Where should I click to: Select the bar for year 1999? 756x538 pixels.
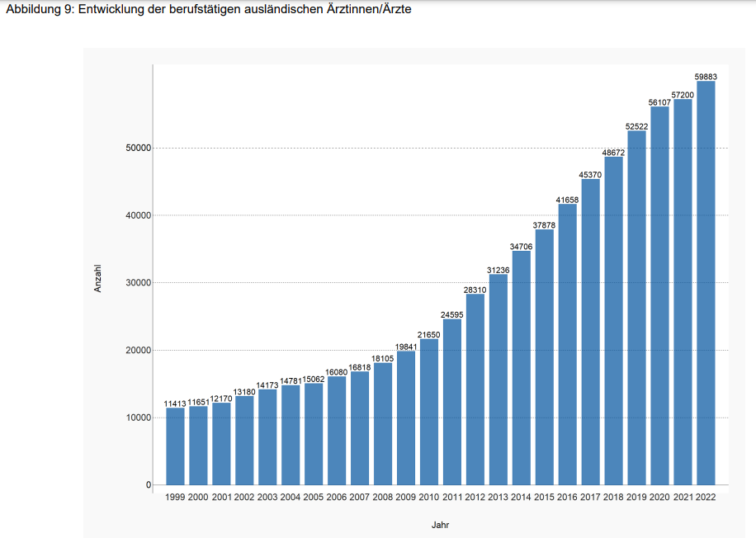175,446
